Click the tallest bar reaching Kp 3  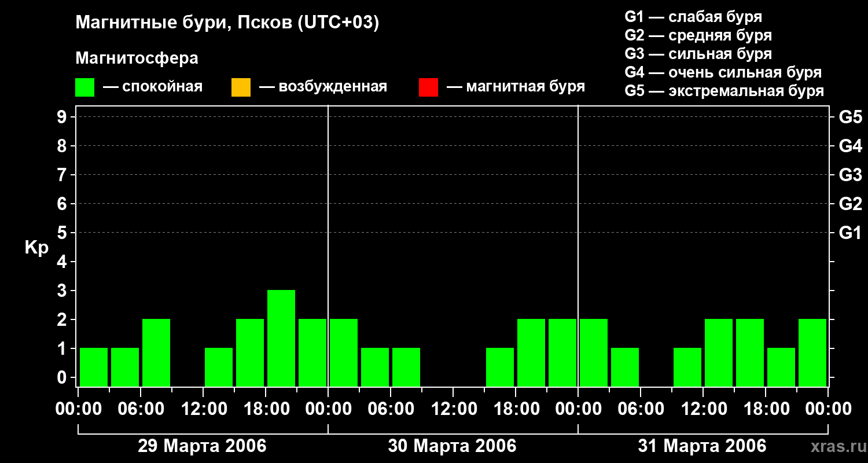pyautogui.click(x=281, y=338)
